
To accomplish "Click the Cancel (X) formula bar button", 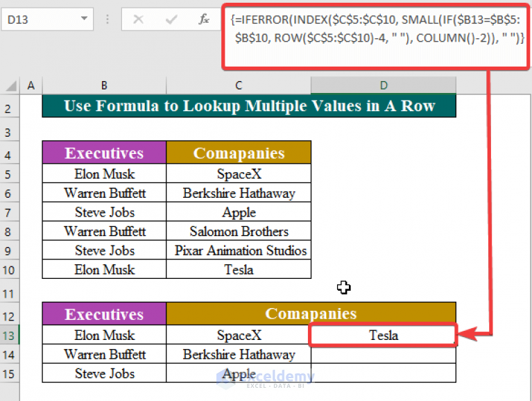I will click(x=138, y=19).
